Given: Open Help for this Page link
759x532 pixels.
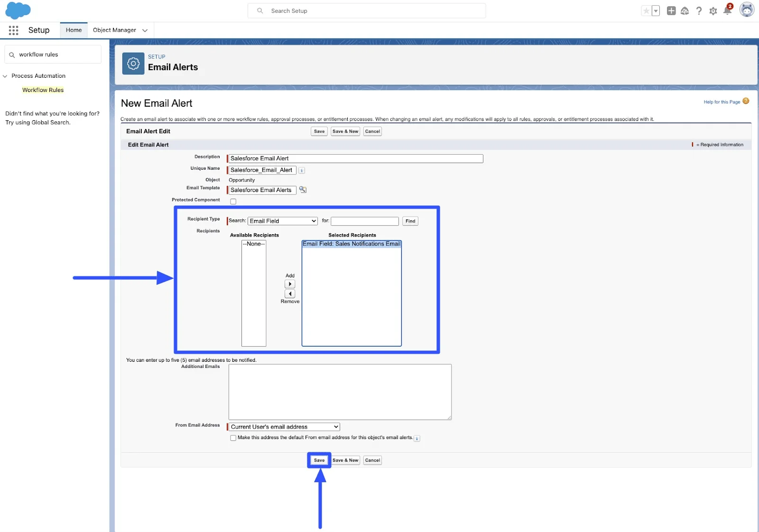Looking at the screenshot, I should (722, 102).
